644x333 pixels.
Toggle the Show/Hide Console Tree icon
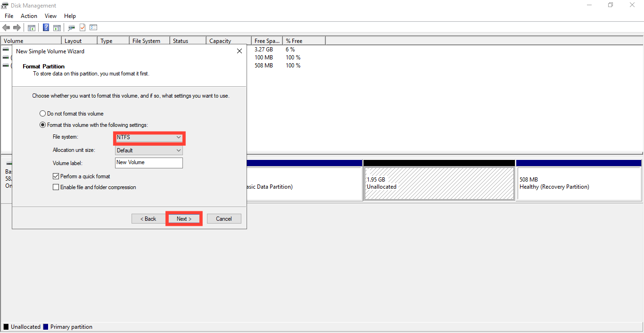(31, 27)
